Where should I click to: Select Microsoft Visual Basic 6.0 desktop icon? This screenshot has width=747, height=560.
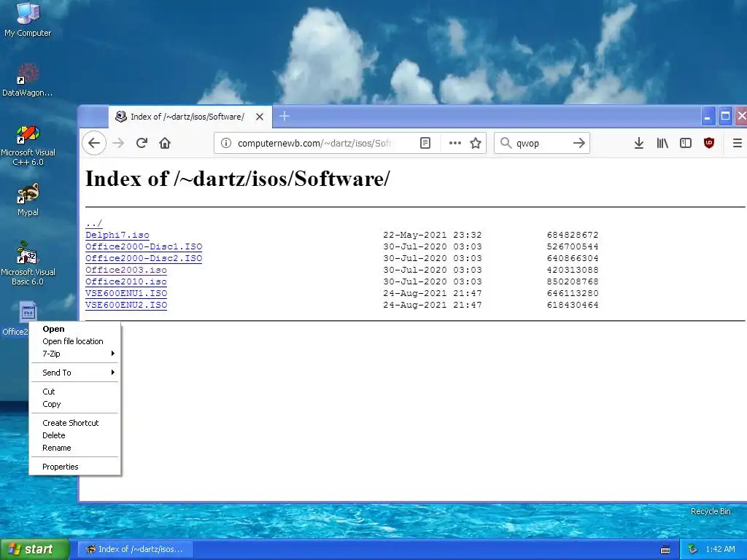(28, 263)
